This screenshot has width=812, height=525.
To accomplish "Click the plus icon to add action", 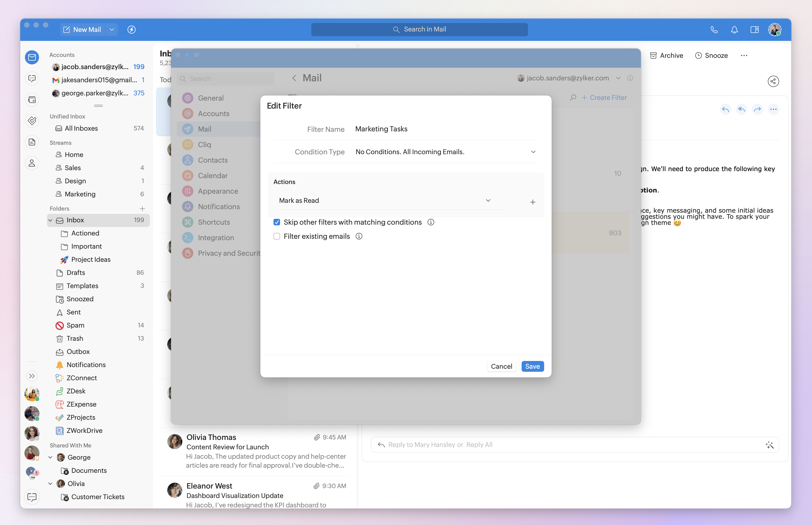I will coord(533,202).
